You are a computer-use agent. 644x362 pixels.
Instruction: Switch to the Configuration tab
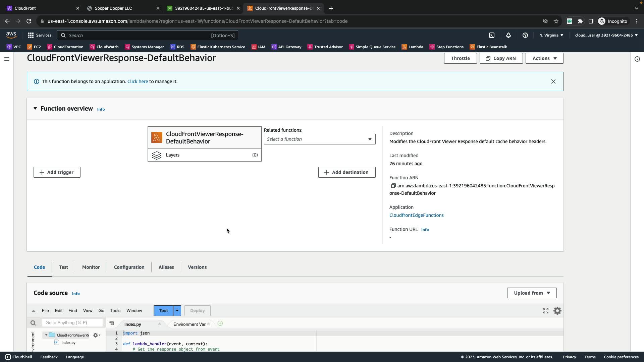click(129, 267)
